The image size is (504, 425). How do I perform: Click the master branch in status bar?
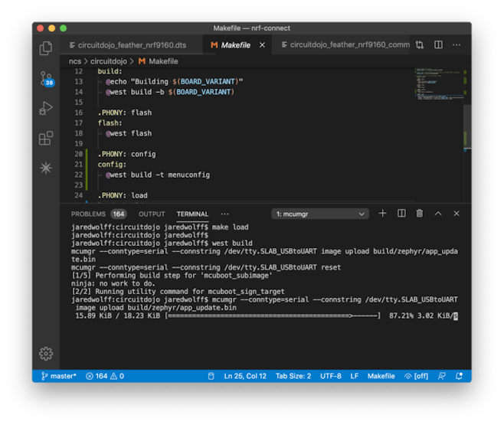(x=59, y=376)
